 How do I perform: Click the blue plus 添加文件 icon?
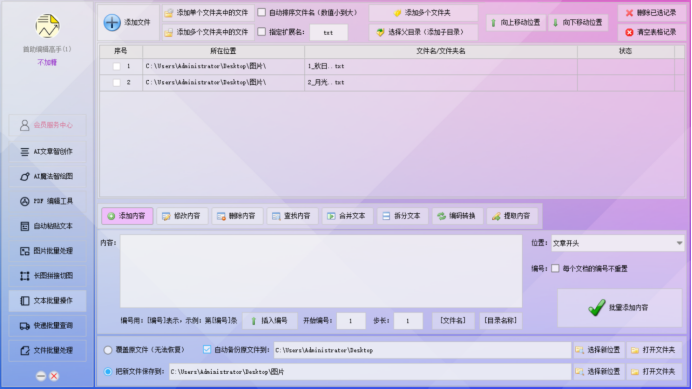pos(112,23)
